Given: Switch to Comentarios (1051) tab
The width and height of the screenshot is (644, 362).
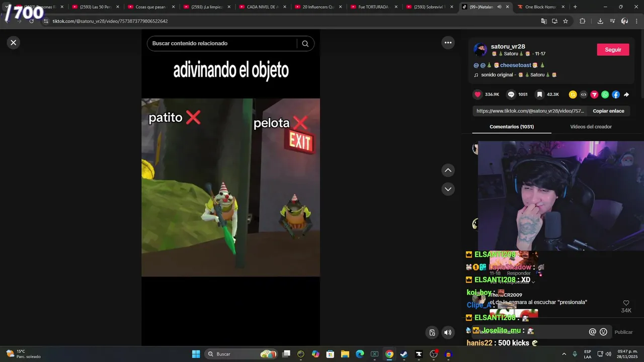Looking at the screenshot, I should click(x=512, y=127).
